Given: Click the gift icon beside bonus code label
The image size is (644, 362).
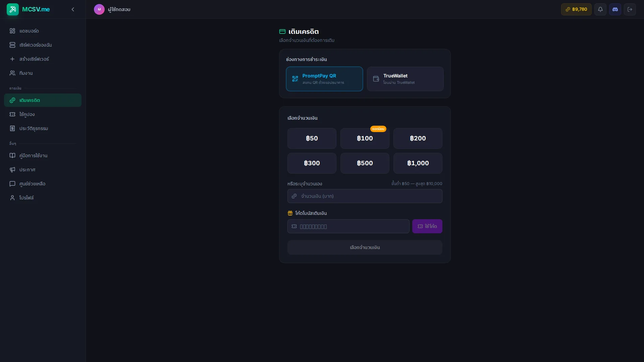Looking at the screenshot, I should point(290,213).
